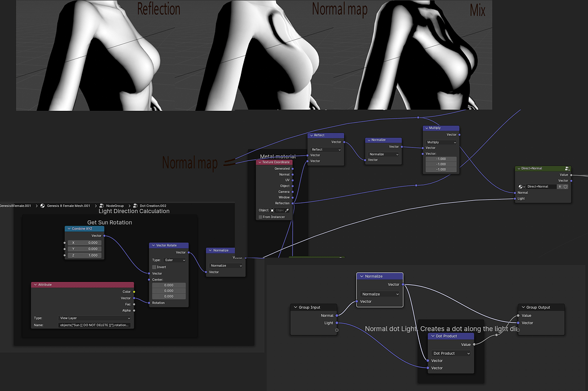Collapse the Reflect node
Viewport: 588px width, 391px height.
click(x=311, y=135)
